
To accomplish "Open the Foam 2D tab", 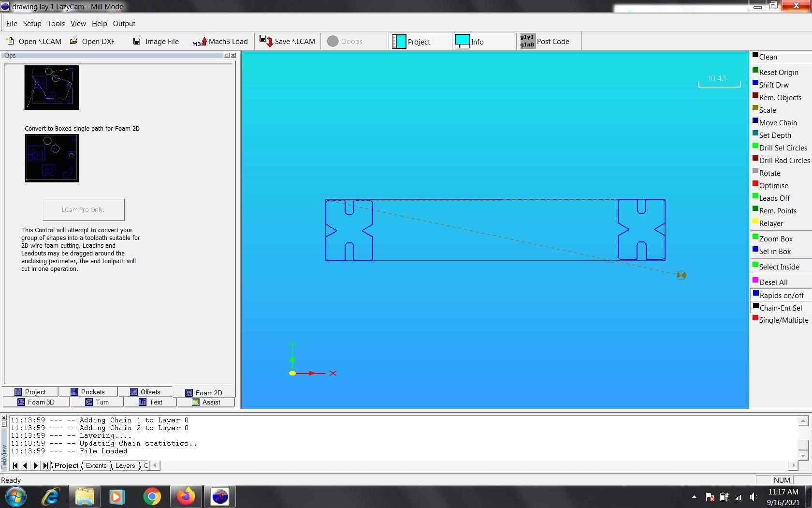I will pos(204,392).
